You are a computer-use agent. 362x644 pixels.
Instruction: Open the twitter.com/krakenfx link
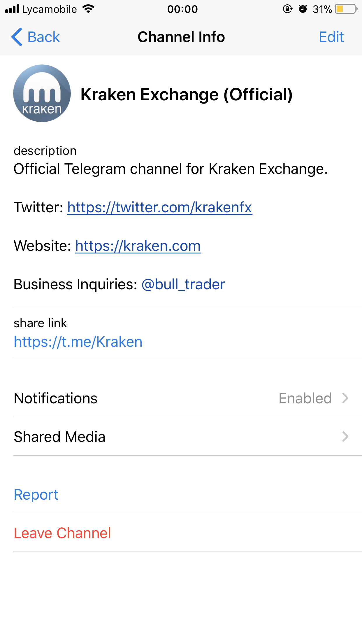click(160, 207)
